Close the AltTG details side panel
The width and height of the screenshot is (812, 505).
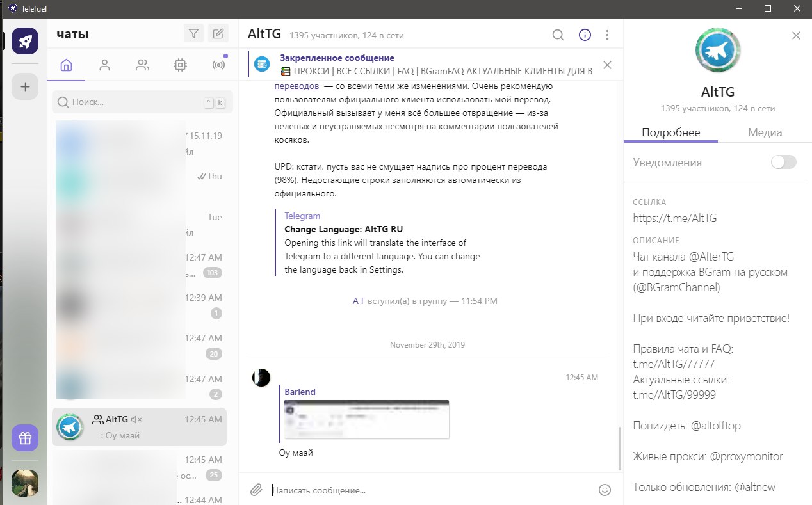796,36
